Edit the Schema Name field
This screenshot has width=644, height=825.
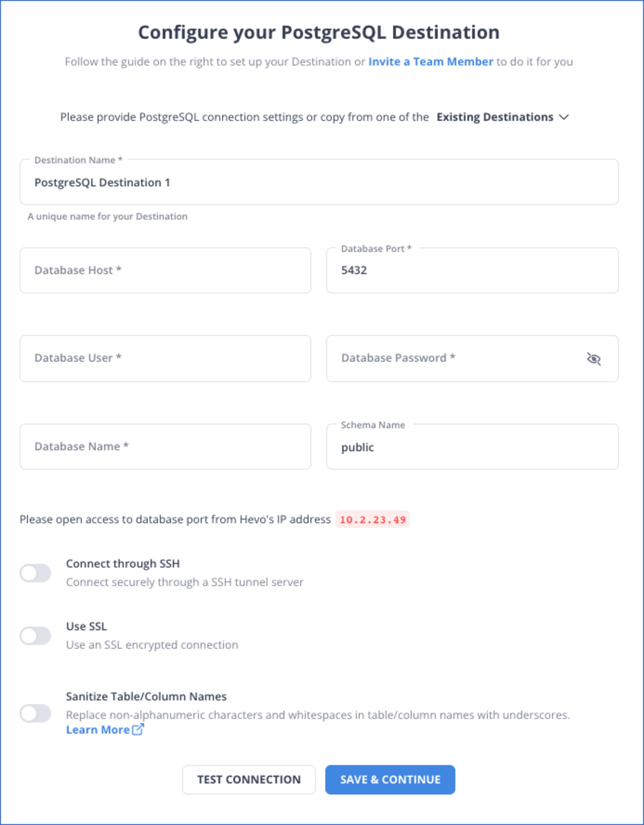point(473,447)
